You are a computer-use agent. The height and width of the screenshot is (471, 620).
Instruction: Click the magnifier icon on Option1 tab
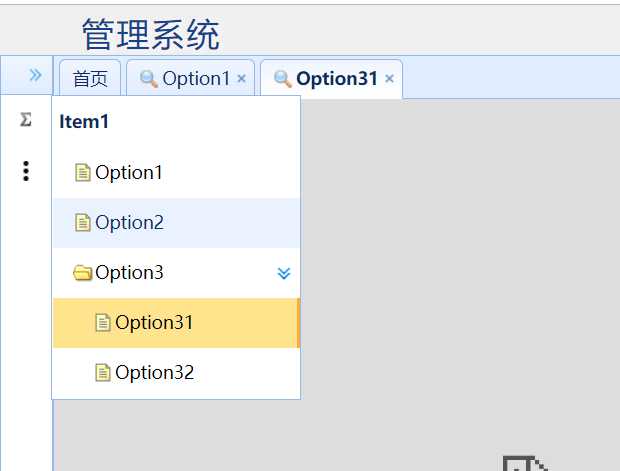149,78
